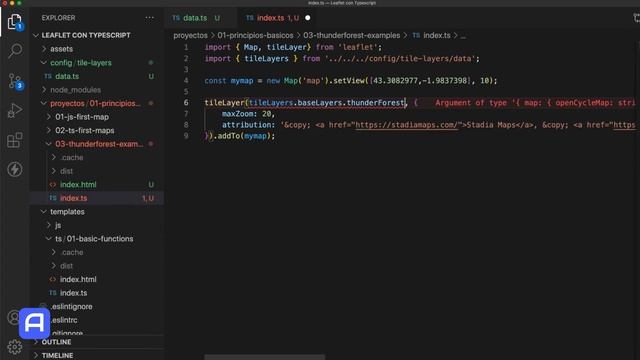The height and width of the screenshot is (360, 640).
Task: Click the 'leaflet' import string
Action: tap(358, 47)
